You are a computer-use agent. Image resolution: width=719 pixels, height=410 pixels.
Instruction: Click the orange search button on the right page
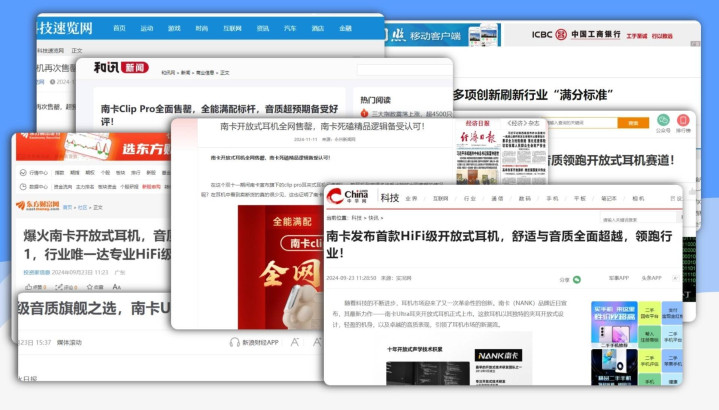[633, 123]
